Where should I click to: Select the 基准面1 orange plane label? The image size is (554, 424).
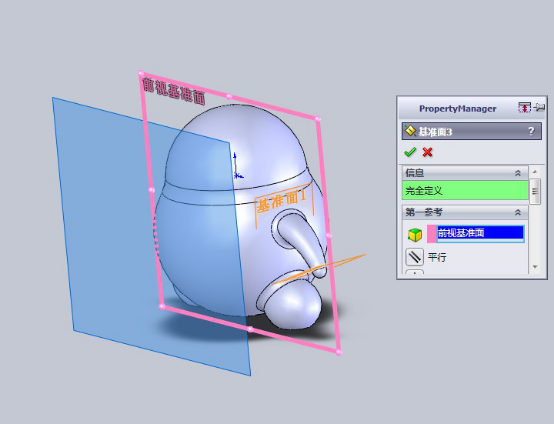(x=282, y=200)
